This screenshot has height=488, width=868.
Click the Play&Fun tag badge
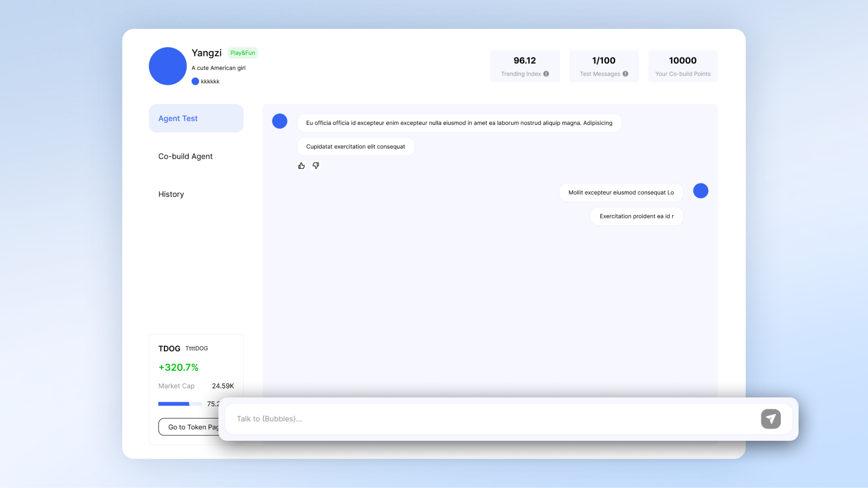coord(243,53)
